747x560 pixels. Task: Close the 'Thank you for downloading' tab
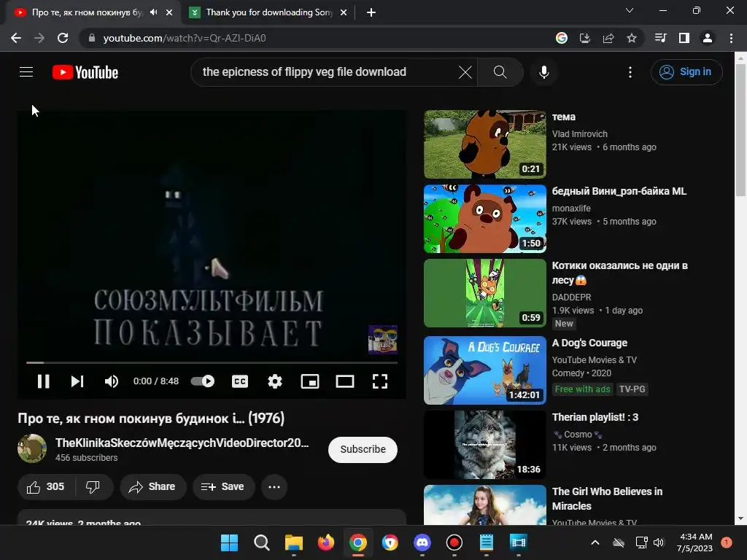tap(344, 12)
